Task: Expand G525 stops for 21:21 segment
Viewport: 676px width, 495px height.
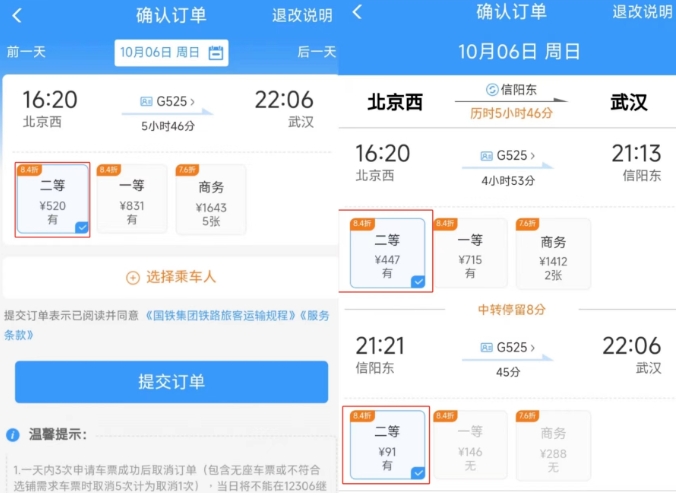Action: (516, 348)
